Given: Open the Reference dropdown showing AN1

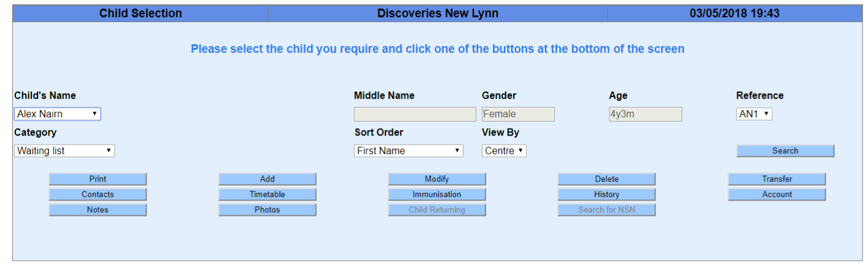Looking at the screenshot, I should tap(754, 114).
